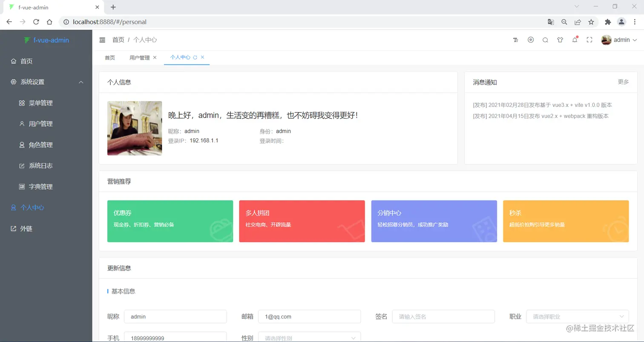This screenshot has height=342, width=644.
Task: Click the 营销推荐 card heading
Action: [x=119, y=182]
